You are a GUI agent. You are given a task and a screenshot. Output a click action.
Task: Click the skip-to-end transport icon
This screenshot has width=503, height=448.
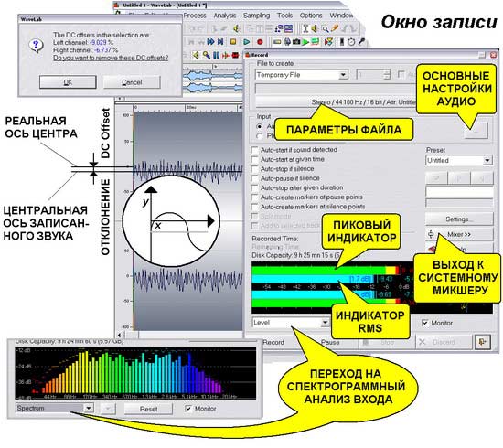(220, 42)
